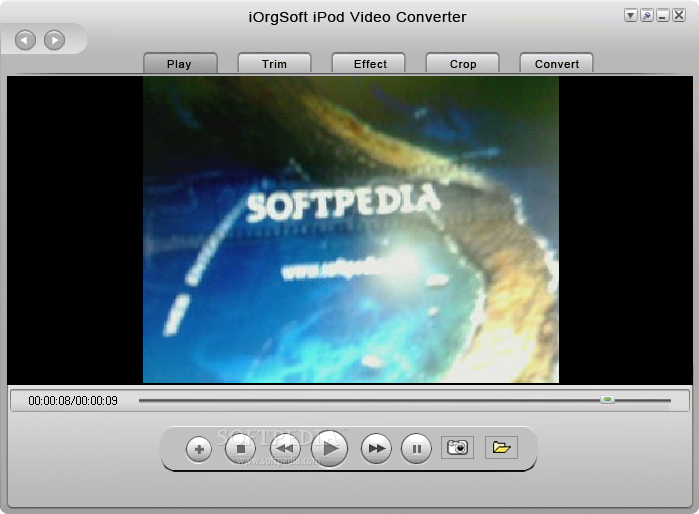
Task: Rewind the video
Action: coord(285,448)
